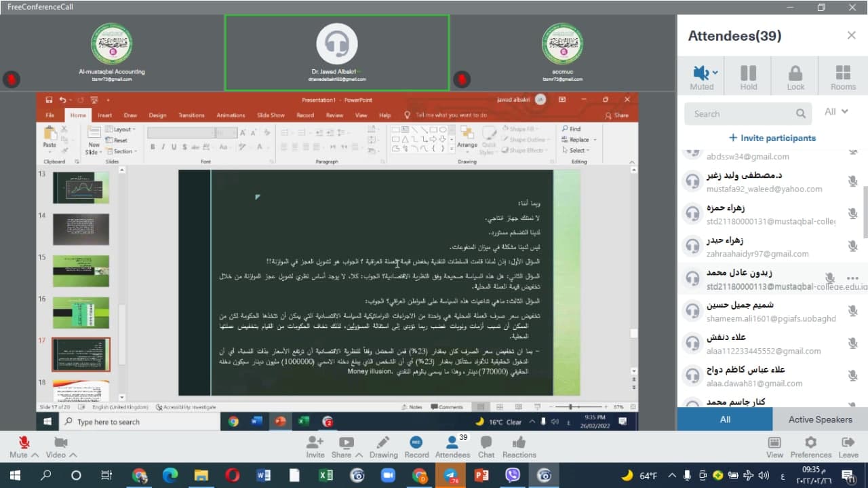Switch to the Active Speakers tab

(820, 419)
